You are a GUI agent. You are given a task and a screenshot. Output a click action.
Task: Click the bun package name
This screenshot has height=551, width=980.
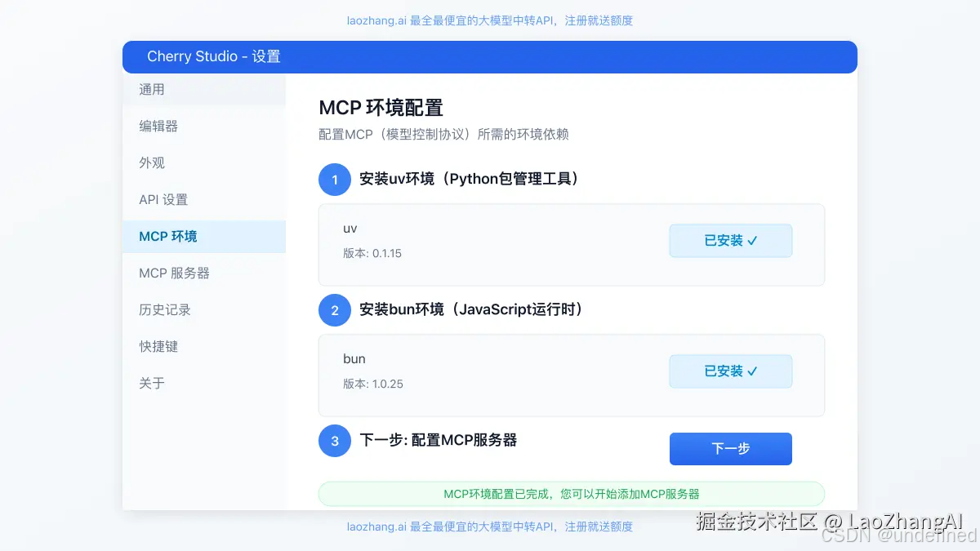pos(354,359)
